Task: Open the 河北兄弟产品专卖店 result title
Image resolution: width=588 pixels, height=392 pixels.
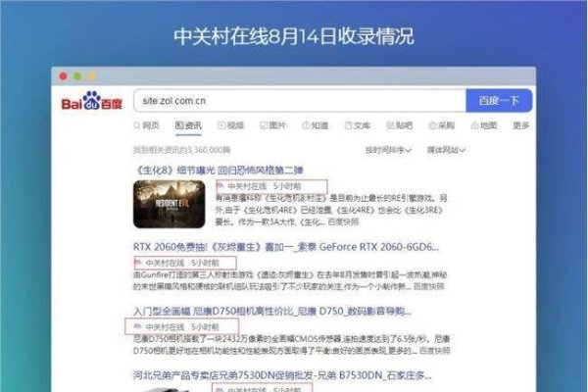Action: 282,375
